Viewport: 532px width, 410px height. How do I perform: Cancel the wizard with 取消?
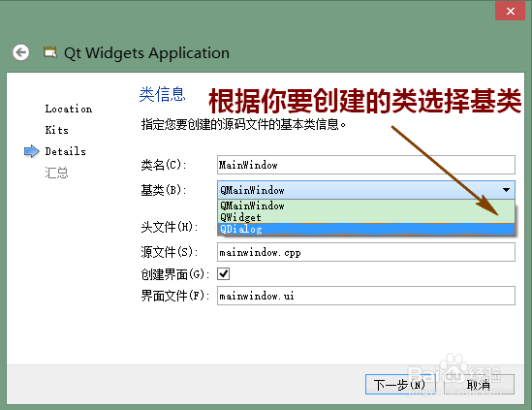pos(479,384)
